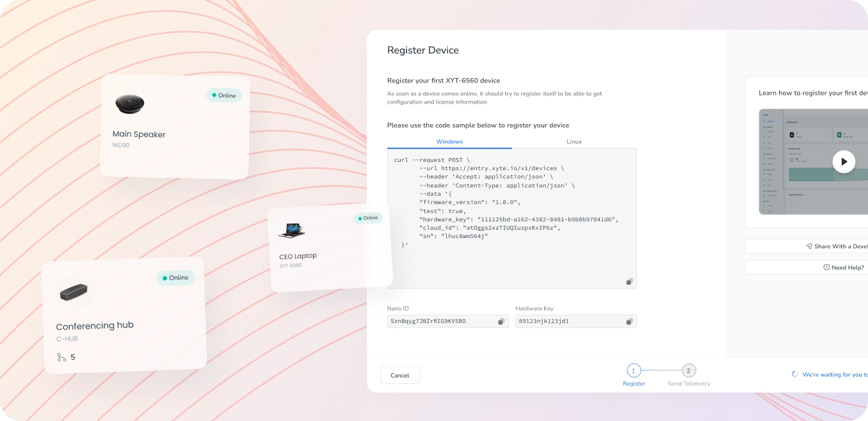Click Main Speaker Online status badge
Viewport: 868px width, 421px height.
(224, 95)
